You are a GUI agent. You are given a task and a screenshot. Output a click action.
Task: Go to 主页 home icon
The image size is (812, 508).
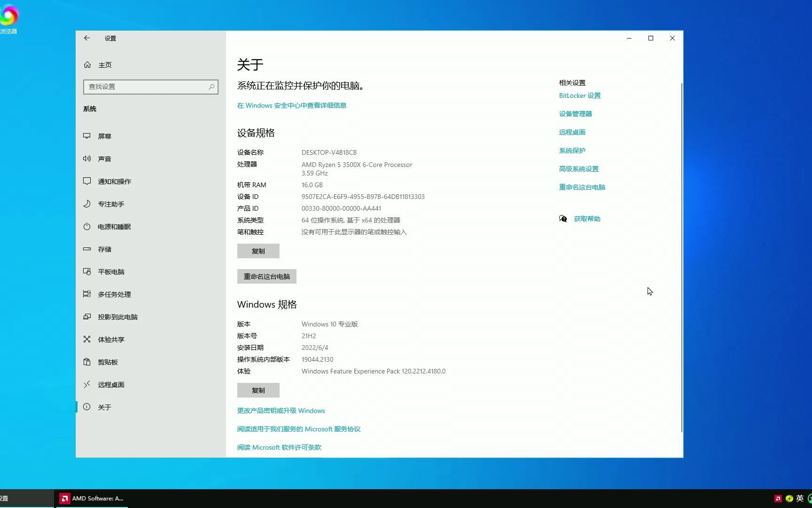87,65
